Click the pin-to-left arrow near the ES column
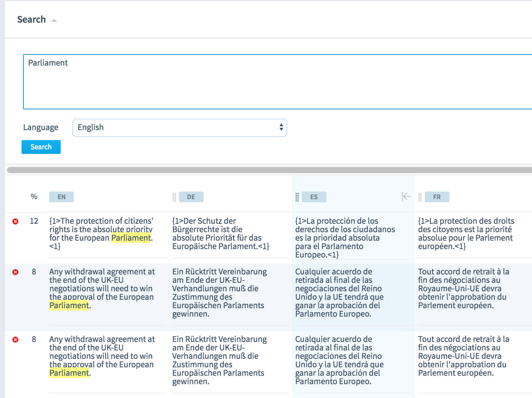This screenshot has width=532, height=398. 406,196
